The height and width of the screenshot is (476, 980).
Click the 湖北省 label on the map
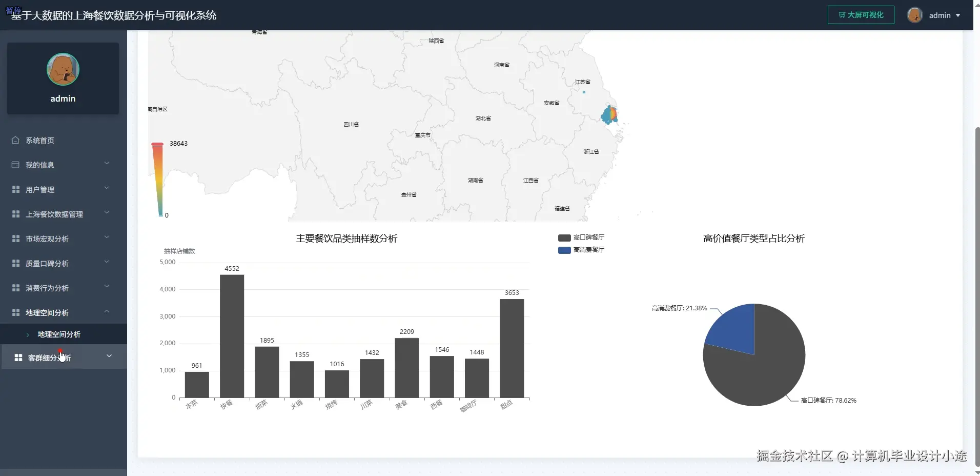[483, 118]
